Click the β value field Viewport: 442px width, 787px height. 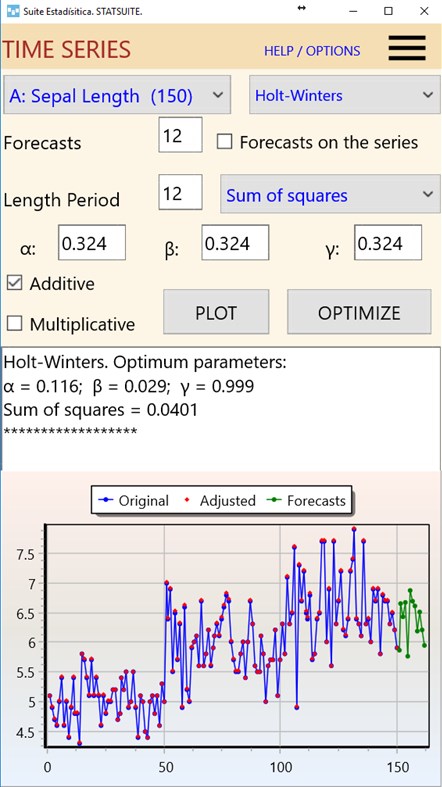click(x=235, y=242)
